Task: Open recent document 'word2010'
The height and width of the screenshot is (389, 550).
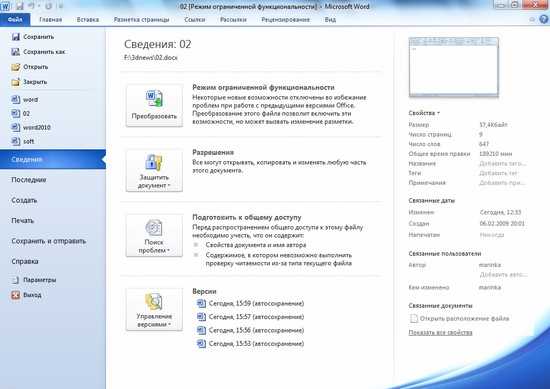Action: 31,127
